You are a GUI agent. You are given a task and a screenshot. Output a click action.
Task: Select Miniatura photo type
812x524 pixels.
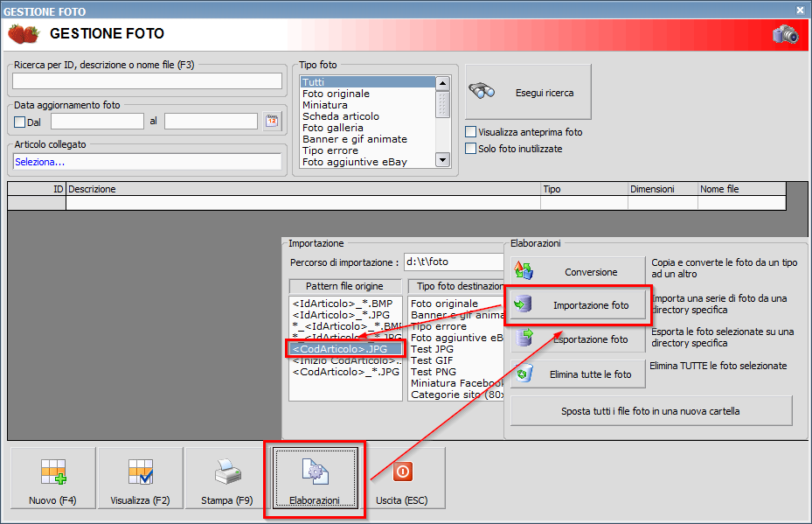tap(368, 105)
